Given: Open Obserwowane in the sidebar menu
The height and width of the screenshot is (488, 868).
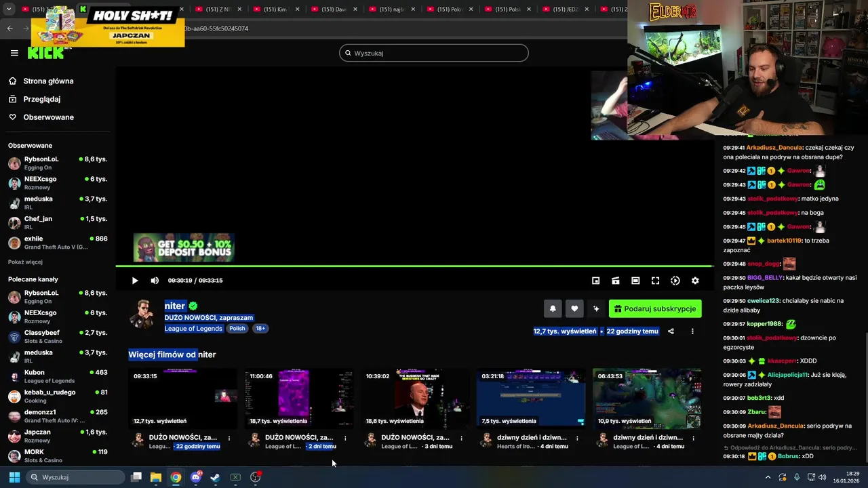Looking at the screenshot, I should (x=49, y=117).
